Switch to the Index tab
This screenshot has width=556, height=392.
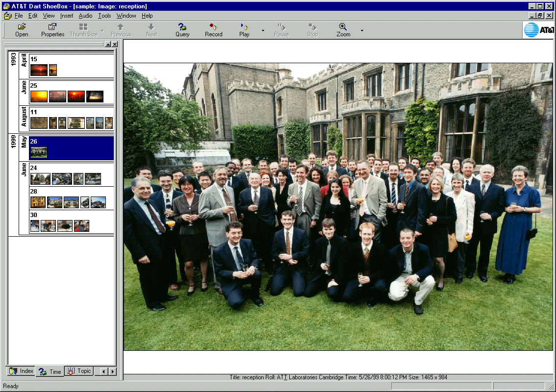pos(22,371)
